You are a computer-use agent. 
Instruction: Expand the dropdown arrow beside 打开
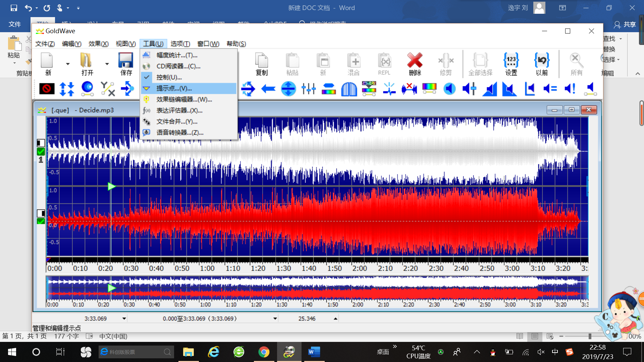pos(107,64)
